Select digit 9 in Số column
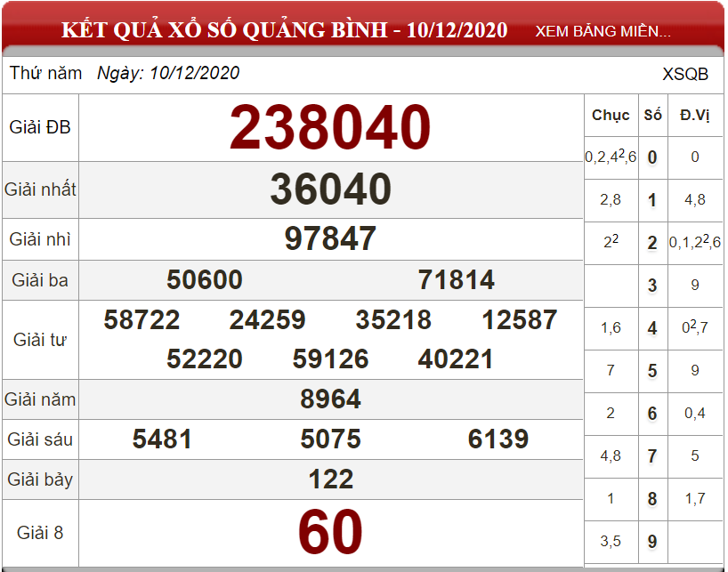The height and width of the screenshot is (572, 728). pos(652,542)
